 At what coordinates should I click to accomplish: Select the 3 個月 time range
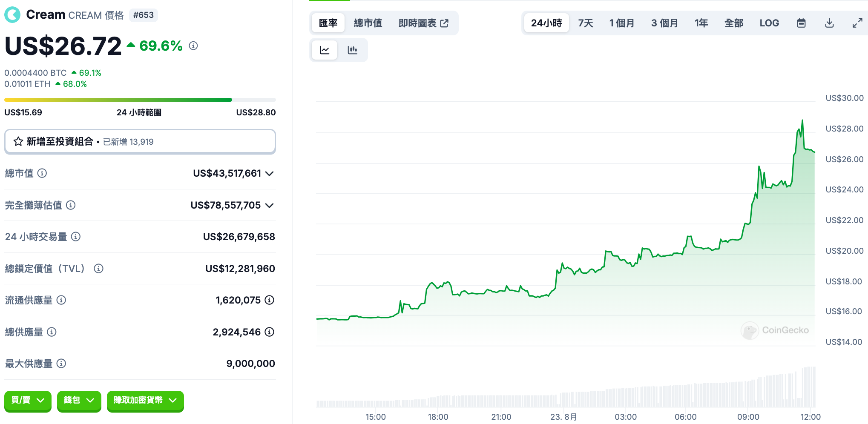point(664,23)
